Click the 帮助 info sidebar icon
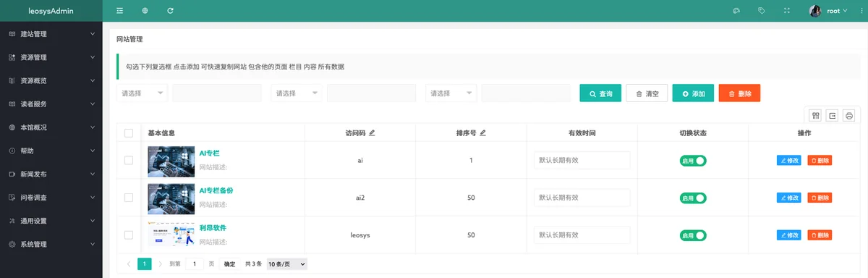Viewport: 868px width, 278px height. [12, 151]
